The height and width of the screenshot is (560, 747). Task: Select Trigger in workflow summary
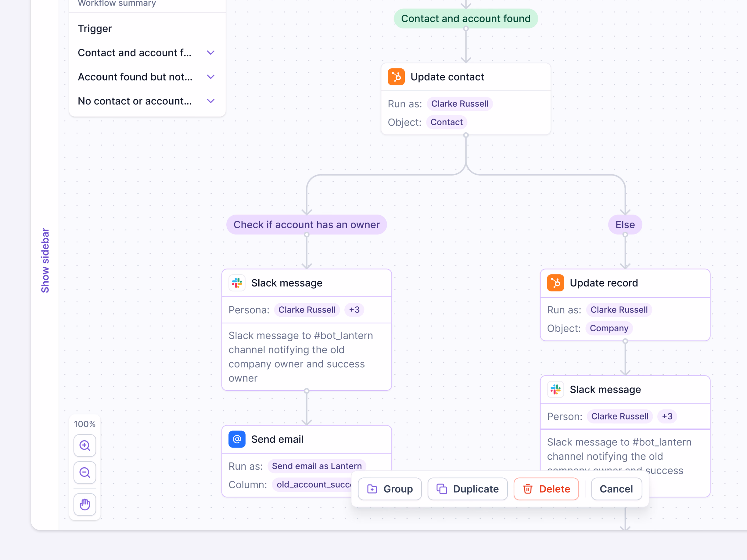pyautogui.click(x=95, y=29)
